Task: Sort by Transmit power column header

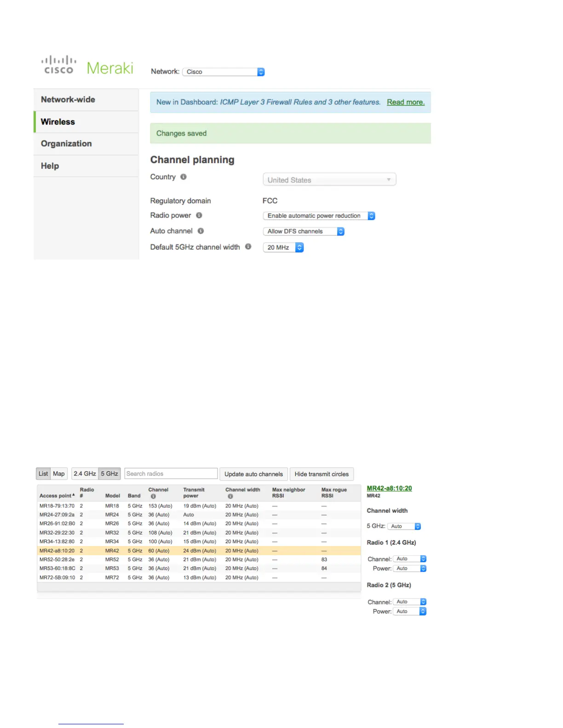Action: click(194, 493)
